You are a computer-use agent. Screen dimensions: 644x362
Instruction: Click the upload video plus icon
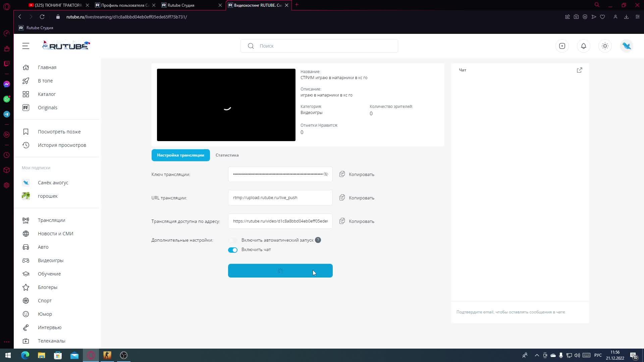tap(562, 46)
